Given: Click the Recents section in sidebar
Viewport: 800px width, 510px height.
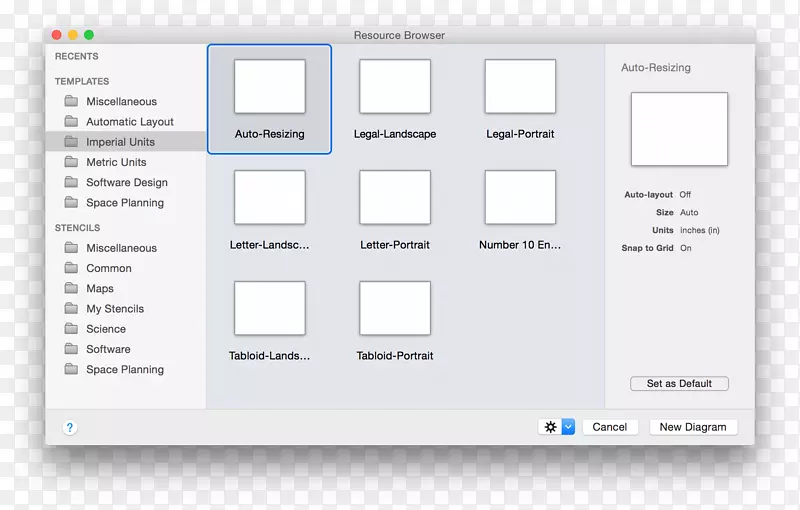Looking at the screenshot, I should 77,57.
